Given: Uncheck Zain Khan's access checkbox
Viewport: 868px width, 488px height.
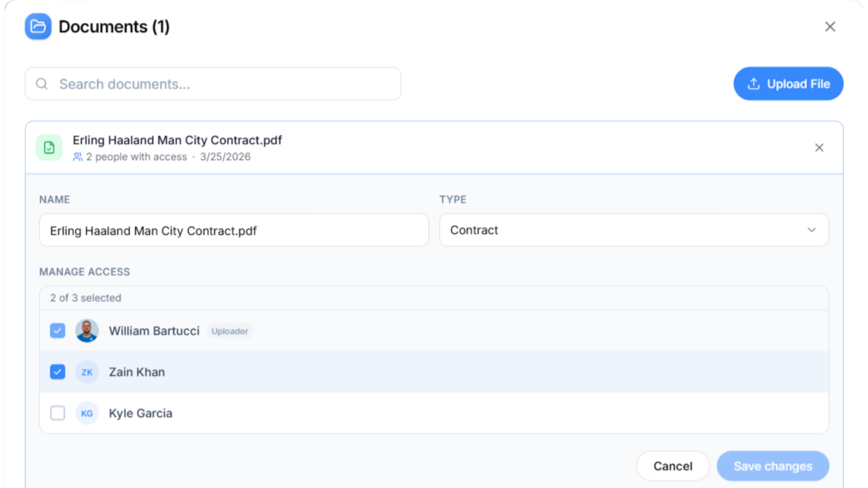Looking at the screenshot, I should tap(57, 372).
